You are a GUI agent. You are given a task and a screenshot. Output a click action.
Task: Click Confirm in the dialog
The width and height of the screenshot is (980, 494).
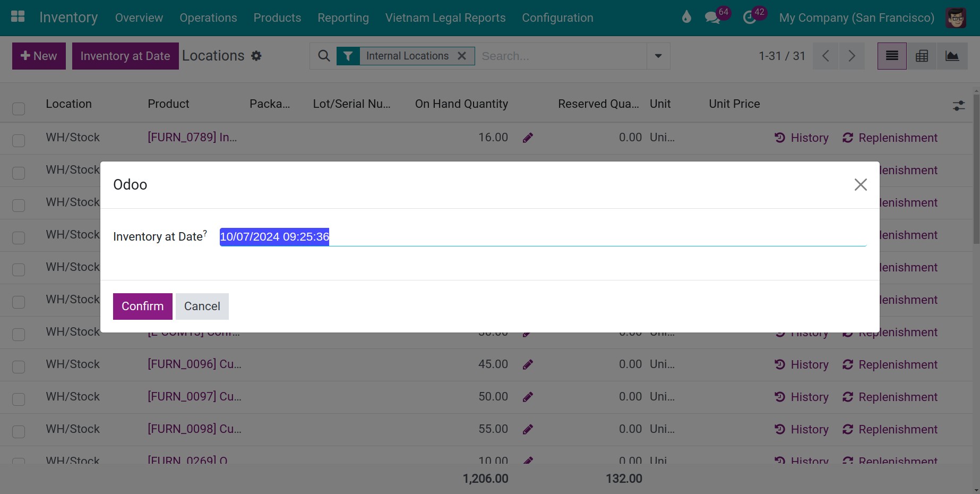(143, 306)
